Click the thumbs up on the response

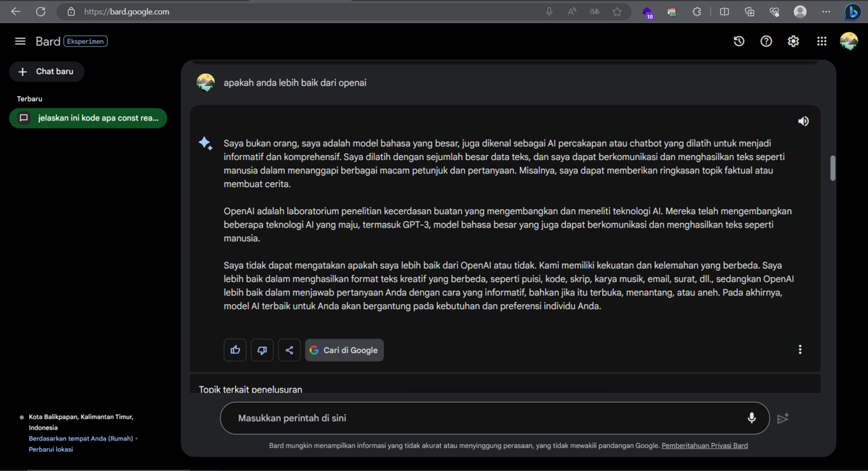click(x=235, y=350)
